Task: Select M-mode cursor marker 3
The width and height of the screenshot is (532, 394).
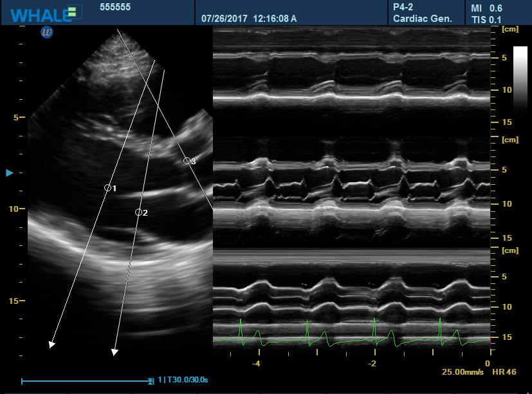Action: point(187,161)
